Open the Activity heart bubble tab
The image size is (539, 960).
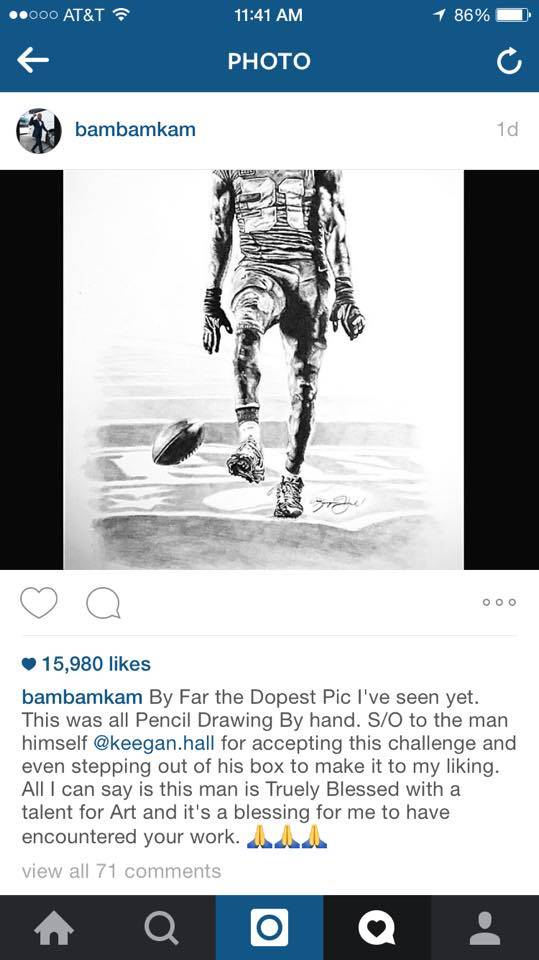(377, 928)
